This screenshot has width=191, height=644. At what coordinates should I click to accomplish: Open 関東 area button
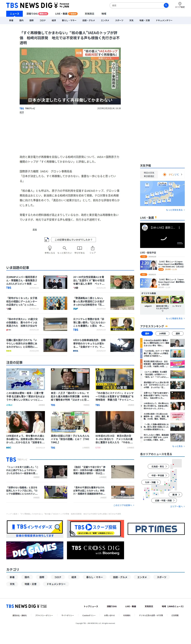(x=176, y=494)
